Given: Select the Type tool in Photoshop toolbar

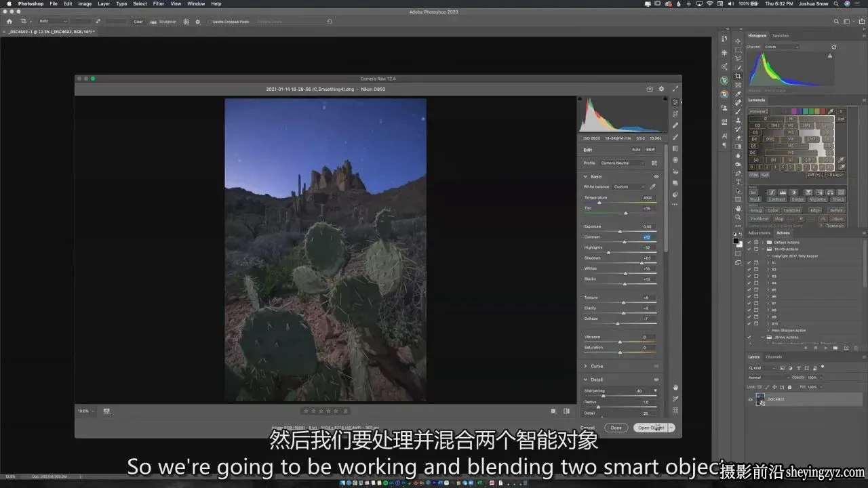Looking at the screenshot, I should [738, 182].
